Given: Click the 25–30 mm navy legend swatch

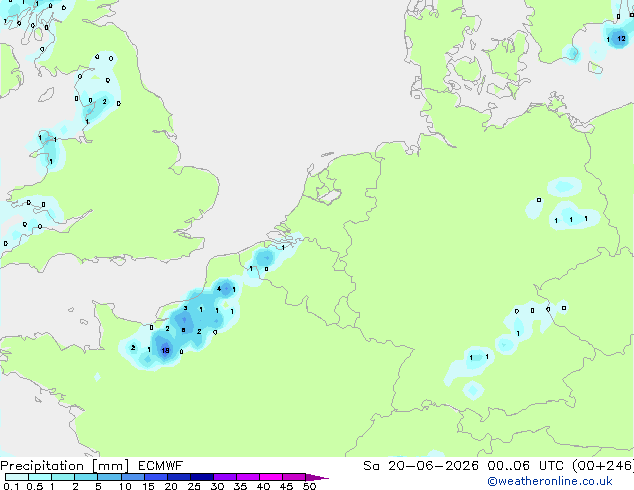Looking at the screenshot, I should coord(201,477).
